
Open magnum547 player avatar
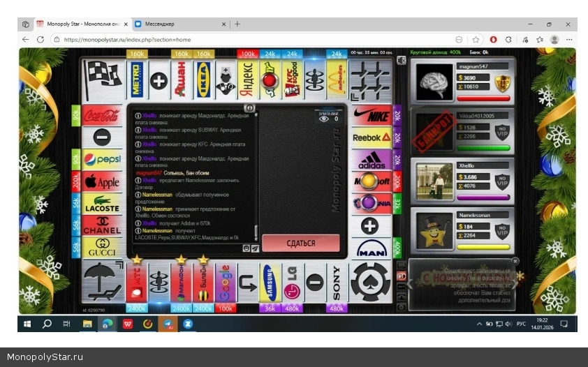(434, 82)
